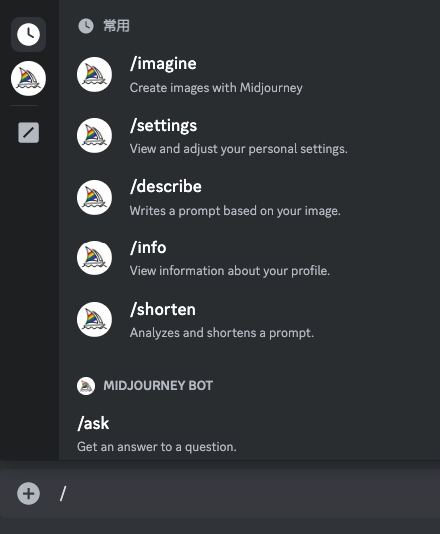Open the Midjourney Bot sidebar icon

coord(28,78)
